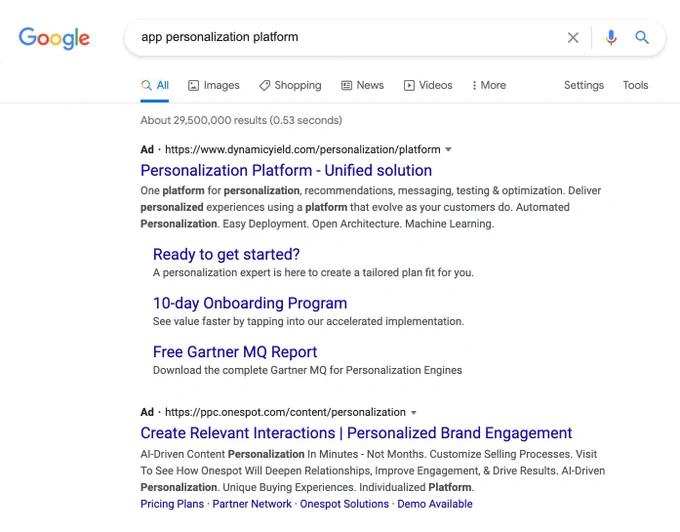
Task: Open Create Relevant Interactions ad headline
Action: coord(356,433)
